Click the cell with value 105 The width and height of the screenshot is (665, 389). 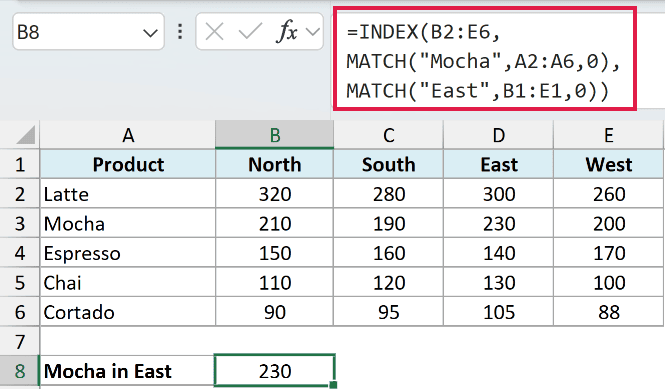(x=498, y=312)
